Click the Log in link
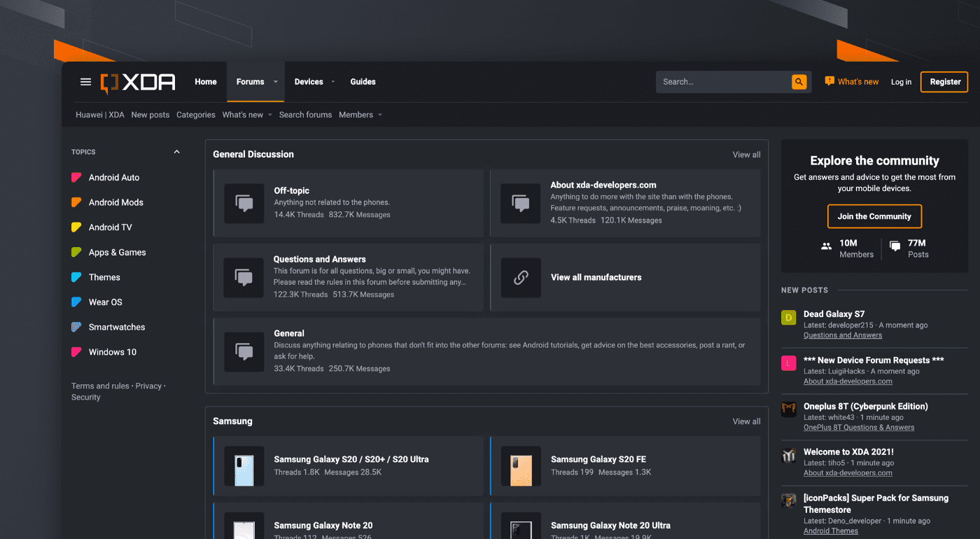Viewport: 980px width, 539px height. pos(901,82)
